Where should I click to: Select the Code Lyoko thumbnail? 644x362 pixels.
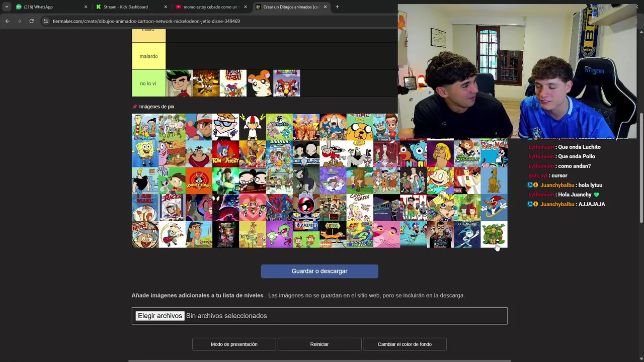click(306, 154)
